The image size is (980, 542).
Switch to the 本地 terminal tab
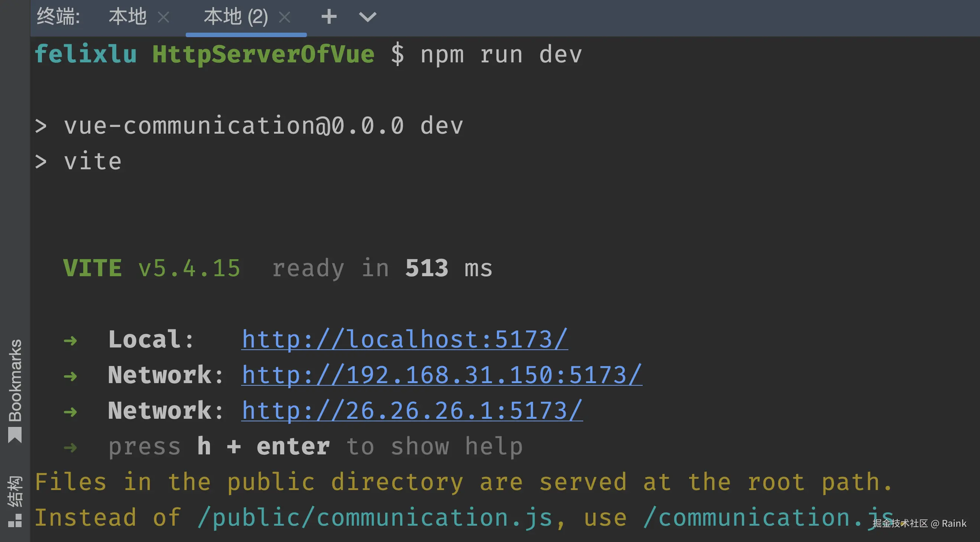[x=127, y=17]
